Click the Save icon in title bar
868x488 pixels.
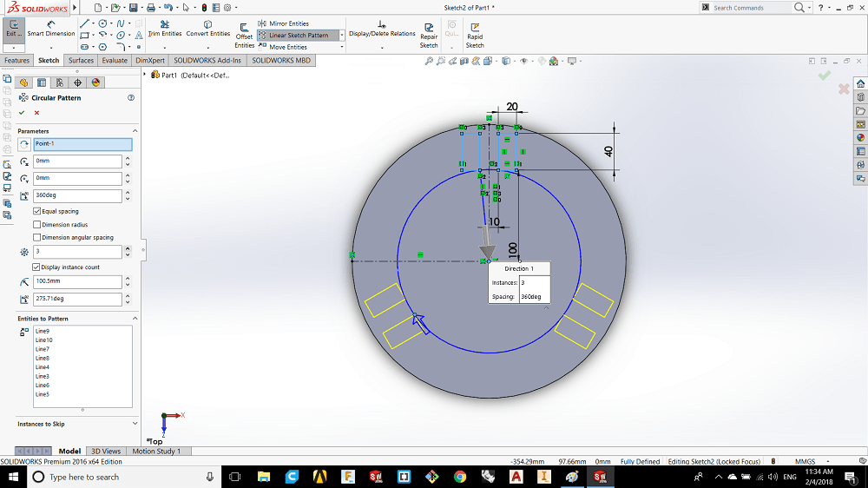coord(133,8)
